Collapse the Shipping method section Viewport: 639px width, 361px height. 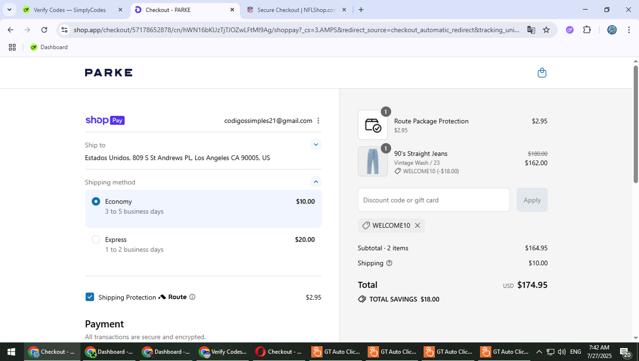pos(315,182)
